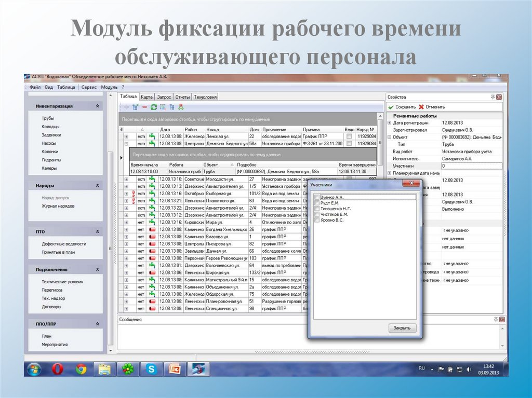Click the main table scrollbar up arrow
The height and width of the screenshot is (398, 532).
[380, 116]
